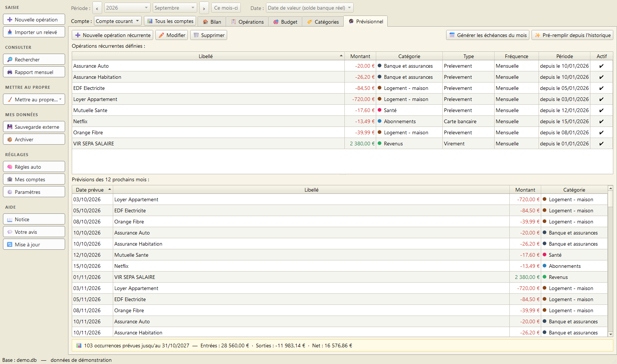Click the Notice book icon
This screenshot has height=364, width=617.
point(10,219)
